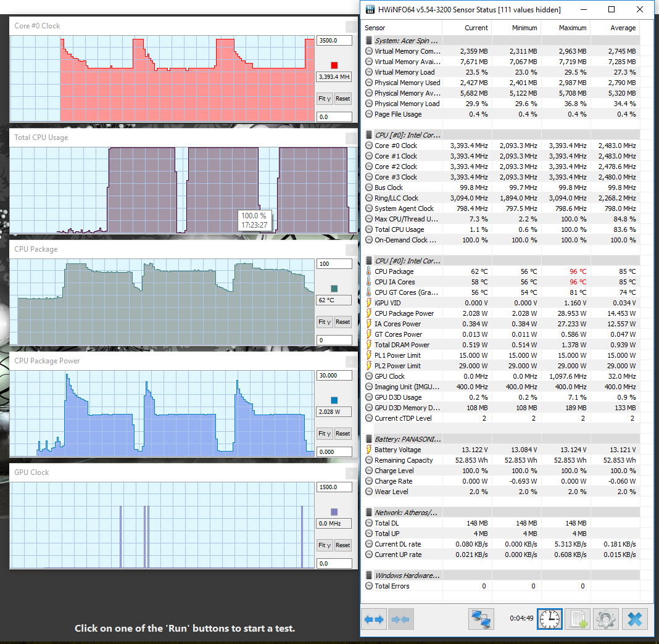This screenshot has height=644, width=659.
Task: Click the Total Errors sensor icon
Action: [x=369, y=586]
